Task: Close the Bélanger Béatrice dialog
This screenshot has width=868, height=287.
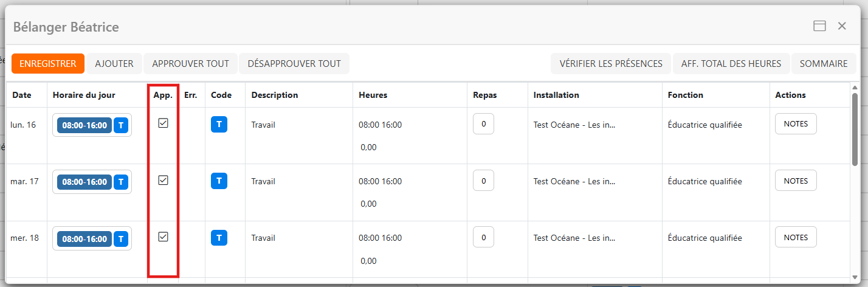Action: 842,26
